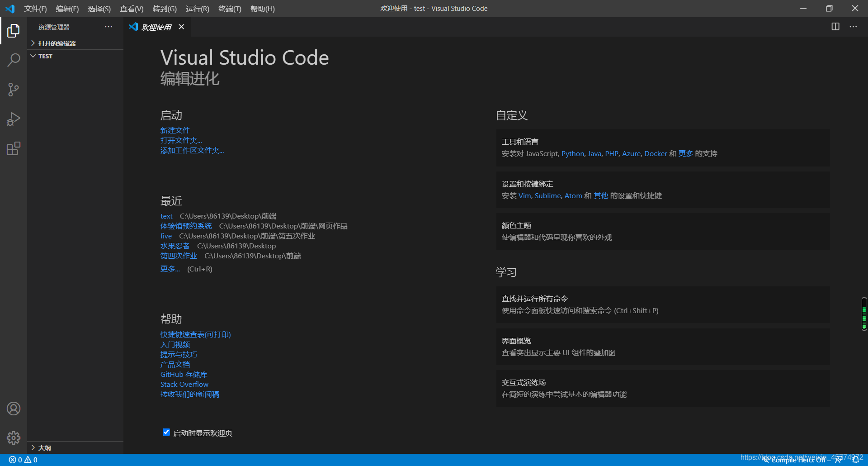
Task: Click 更多 languages link
Action: click(686, 153)
